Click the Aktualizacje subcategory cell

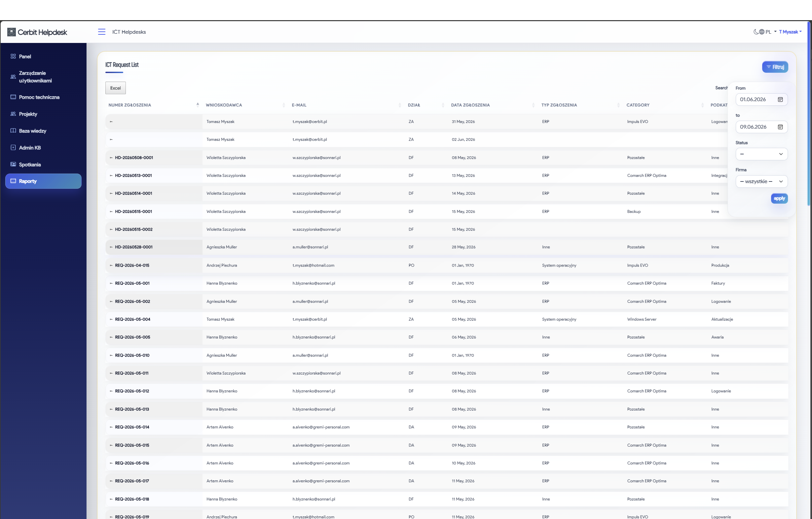pos(722,319)
